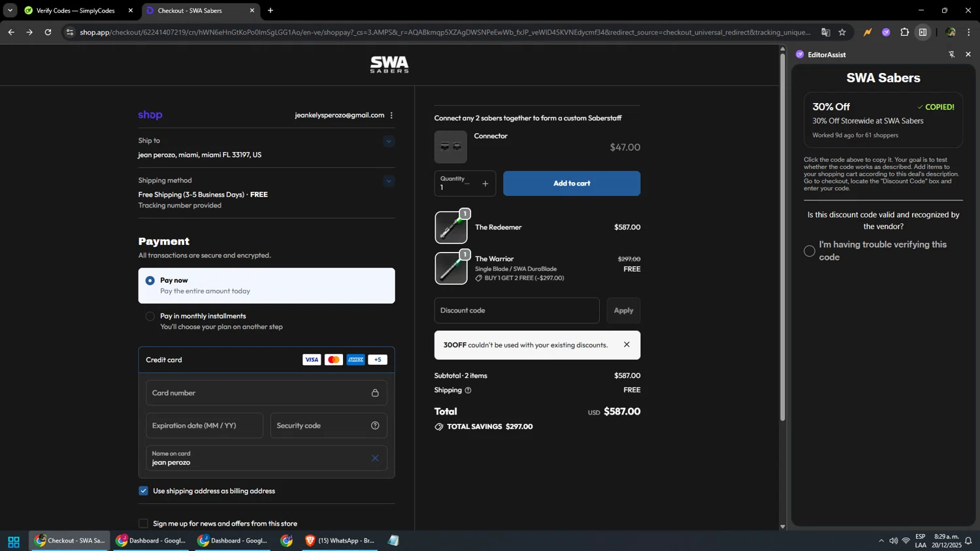Decrease Connector quantity with minus
Screen dimensions: 980x551
click(x=467, y=184)
